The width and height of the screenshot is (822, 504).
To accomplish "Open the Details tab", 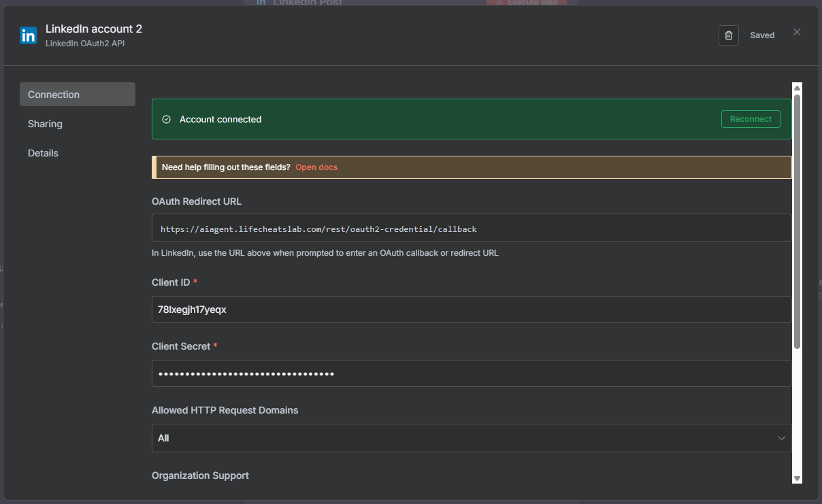I will coord(43,153).
